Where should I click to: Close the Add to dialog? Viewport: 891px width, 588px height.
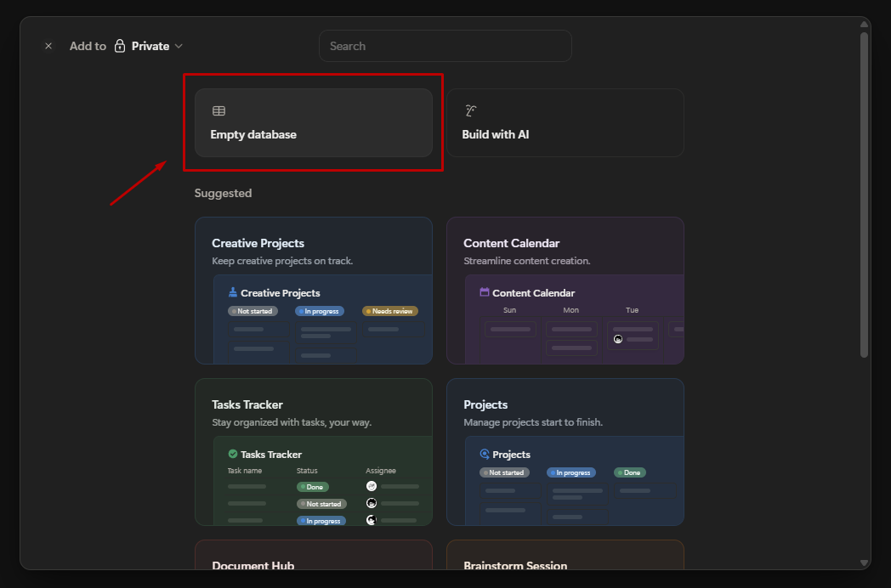[48, 46]
